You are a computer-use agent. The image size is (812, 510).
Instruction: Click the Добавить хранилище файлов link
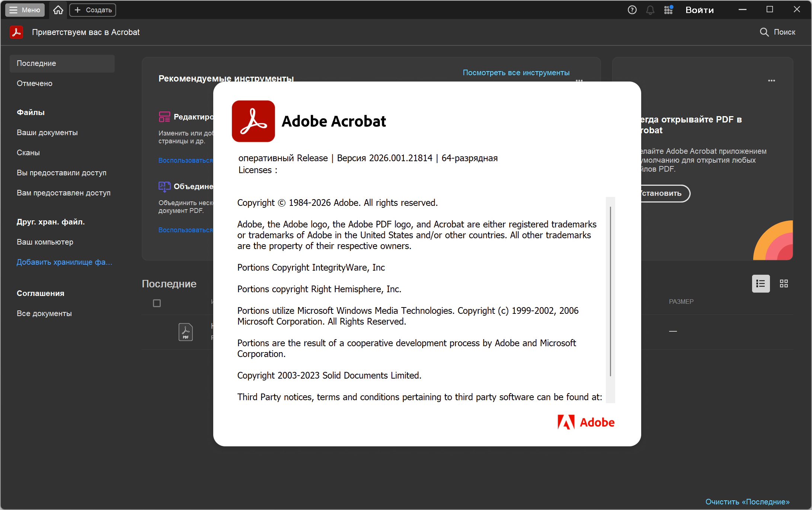64,262
